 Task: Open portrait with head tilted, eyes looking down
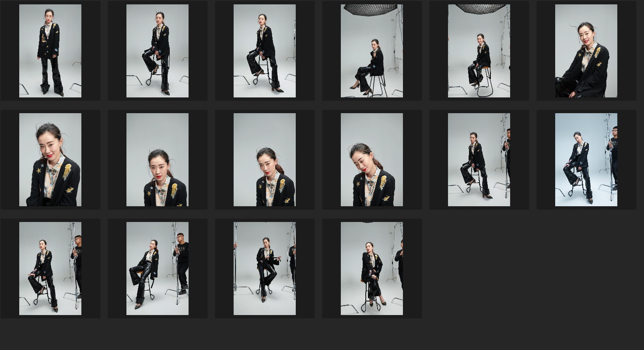(372, 159)
